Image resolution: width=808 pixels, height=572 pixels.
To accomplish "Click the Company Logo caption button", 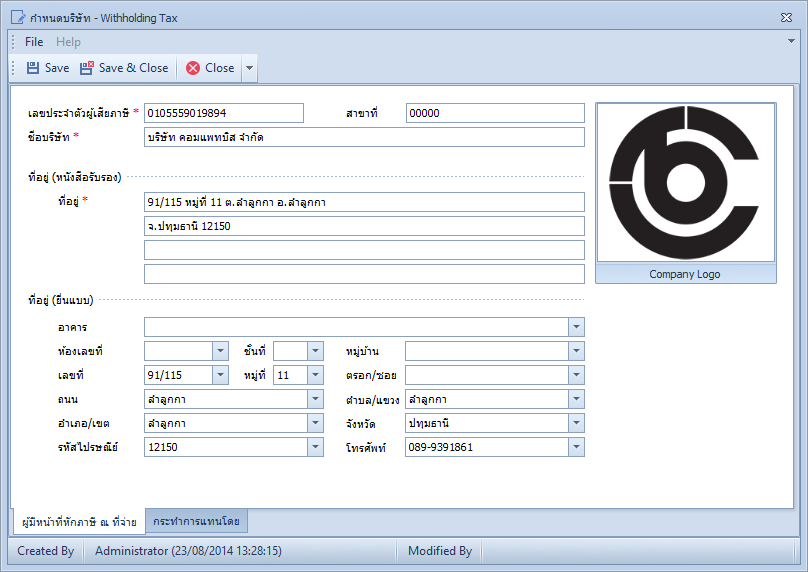I will [x=685, y=274].
